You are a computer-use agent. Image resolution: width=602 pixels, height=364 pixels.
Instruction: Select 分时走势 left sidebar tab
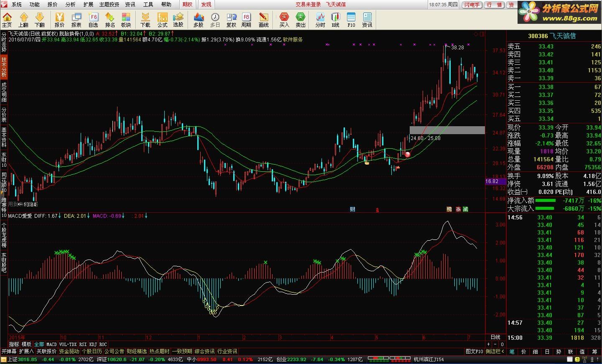tap(4, 42)
